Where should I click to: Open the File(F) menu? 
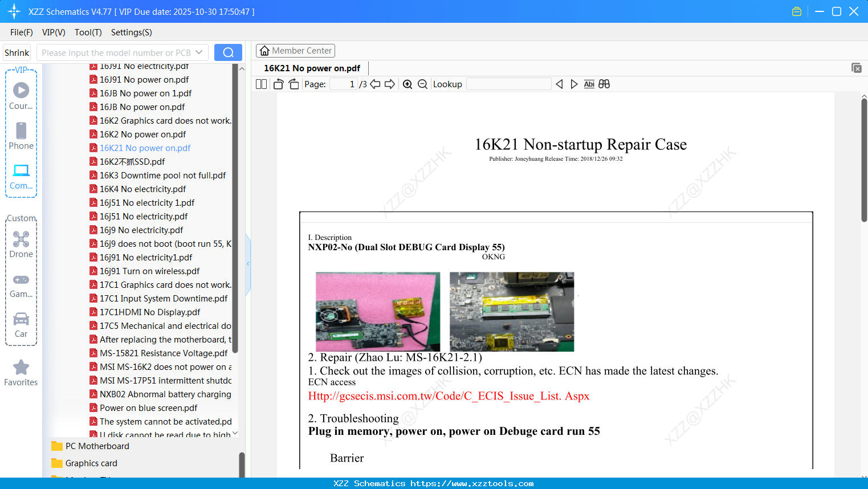pyautogui.click(x=22, y=32)
